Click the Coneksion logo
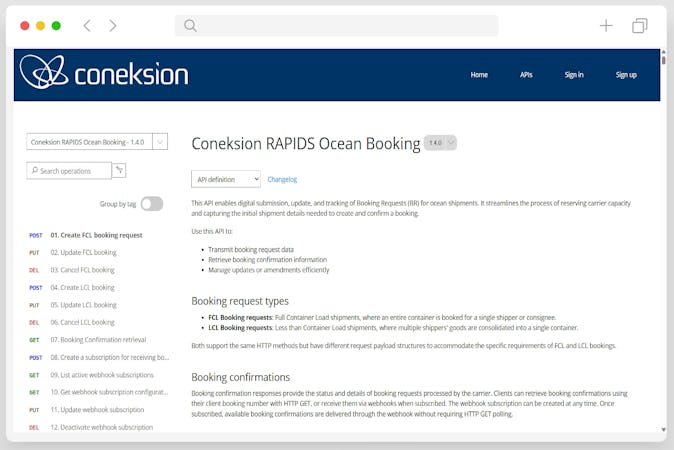This screenshot has height=450, width=674. [104, 72]
